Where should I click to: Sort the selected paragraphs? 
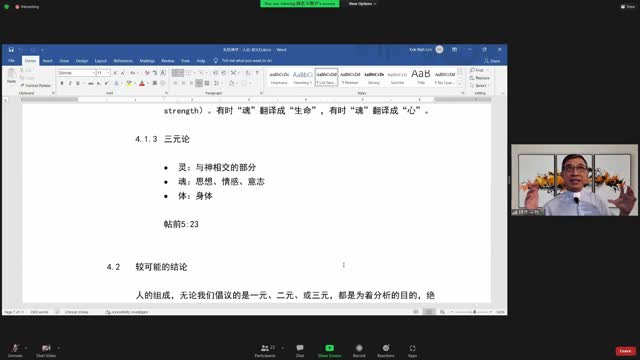(248, 73)
